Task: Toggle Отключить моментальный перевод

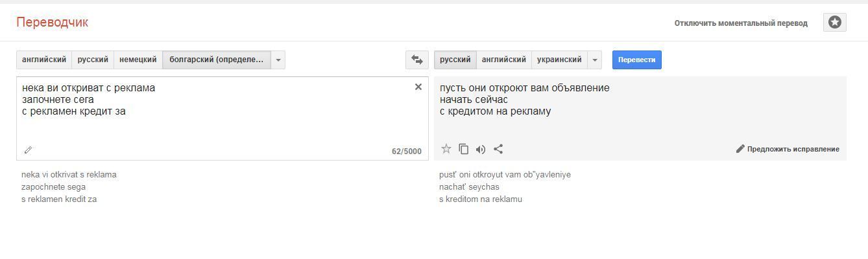Action: coord(741,23)
